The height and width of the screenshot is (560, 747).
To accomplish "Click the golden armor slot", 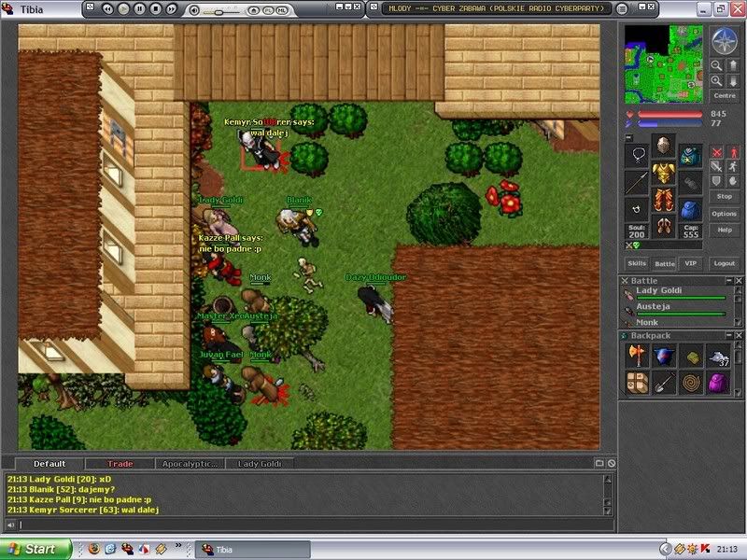I will [664, 173].
